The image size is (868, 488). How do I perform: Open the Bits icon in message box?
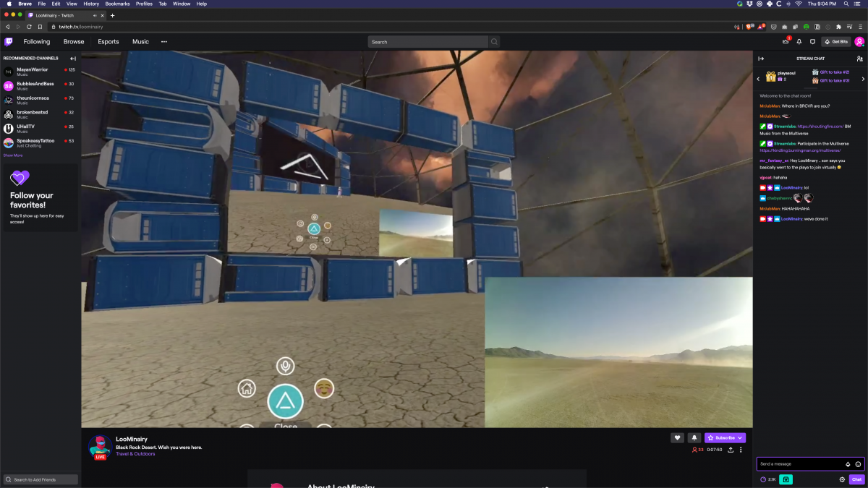pos(848,464)
